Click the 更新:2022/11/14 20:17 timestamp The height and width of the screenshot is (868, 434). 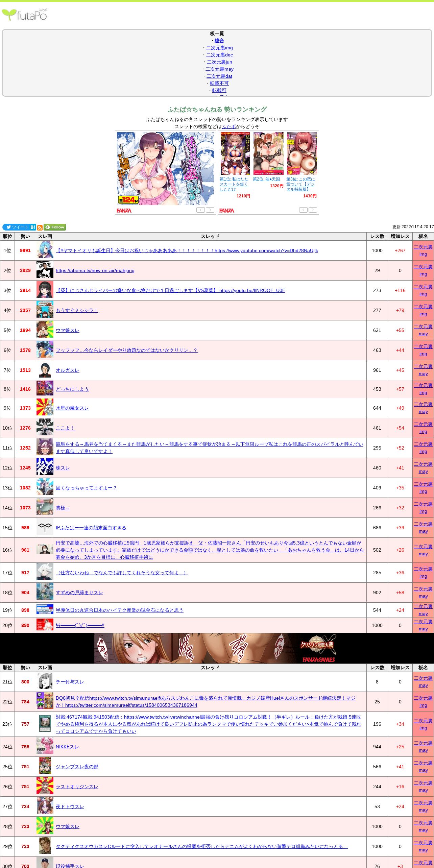[413, 227]
